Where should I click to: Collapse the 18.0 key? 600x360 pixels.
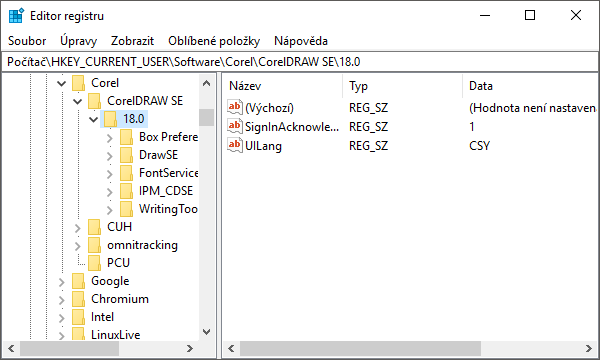point(94,119)
